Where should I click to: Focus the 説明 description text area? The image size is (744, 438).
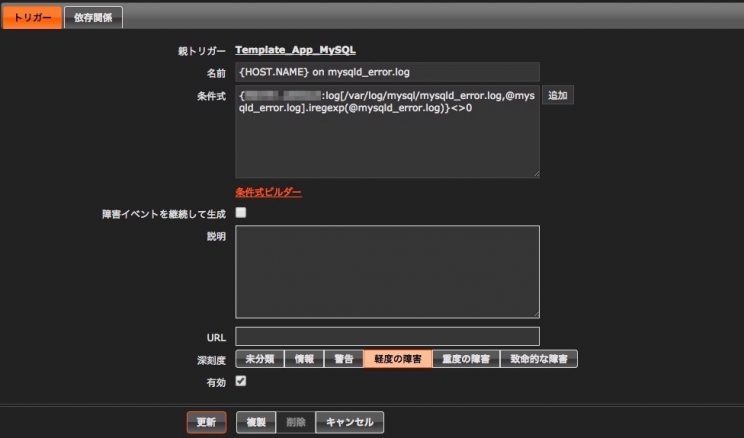tap(387, 271)
